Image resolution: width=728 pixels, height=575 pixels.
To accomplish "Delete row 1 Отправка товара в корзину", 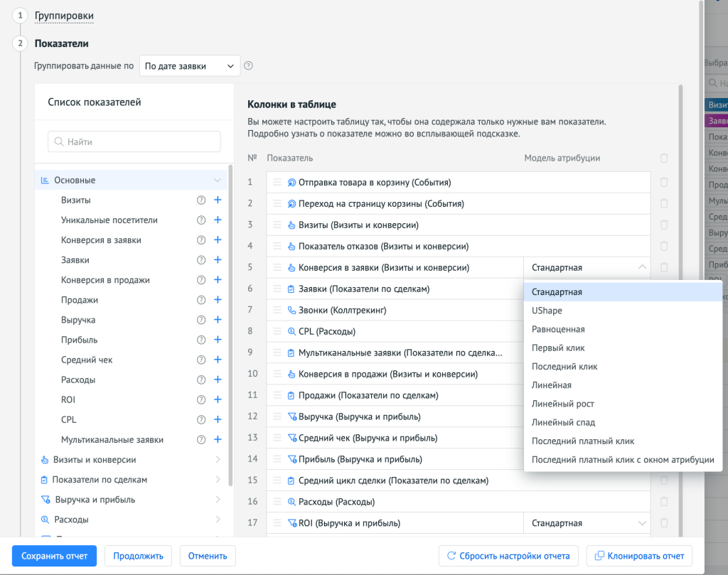I will pos(664,182).
